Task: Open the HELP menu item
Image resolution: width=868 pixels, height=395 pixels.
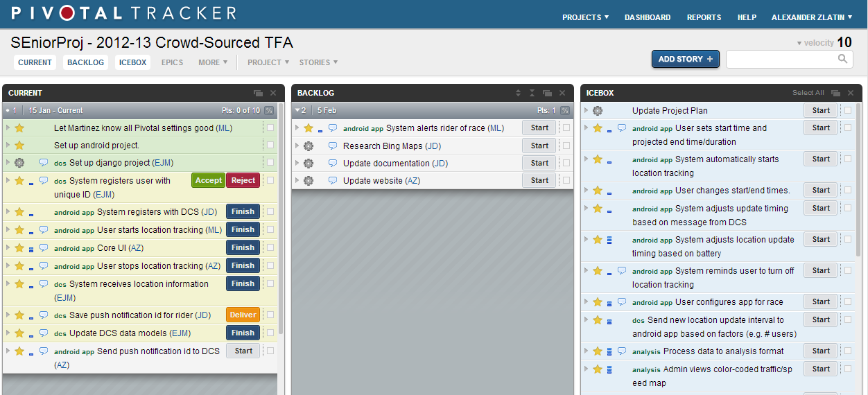Action: click(747, 17)
